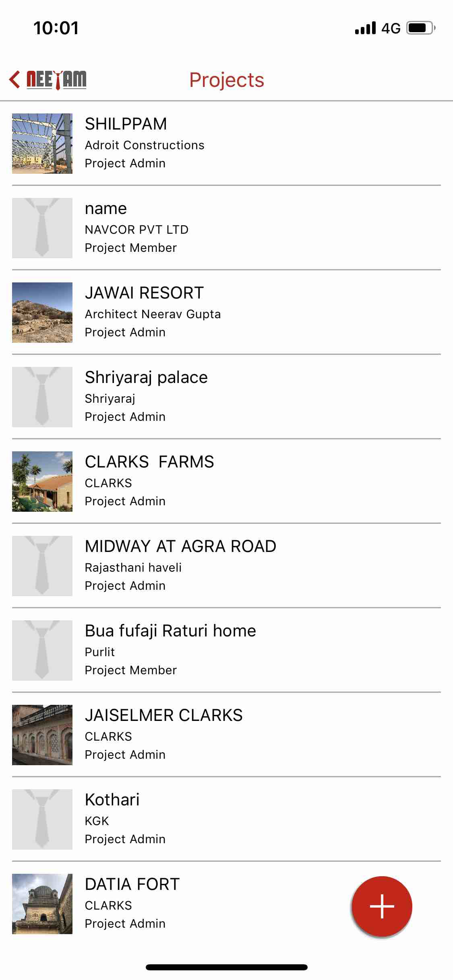The height and width of the screenshot is (980, 453).
Task: Tap the Projects page title
Action: click(x=227, y=80)
